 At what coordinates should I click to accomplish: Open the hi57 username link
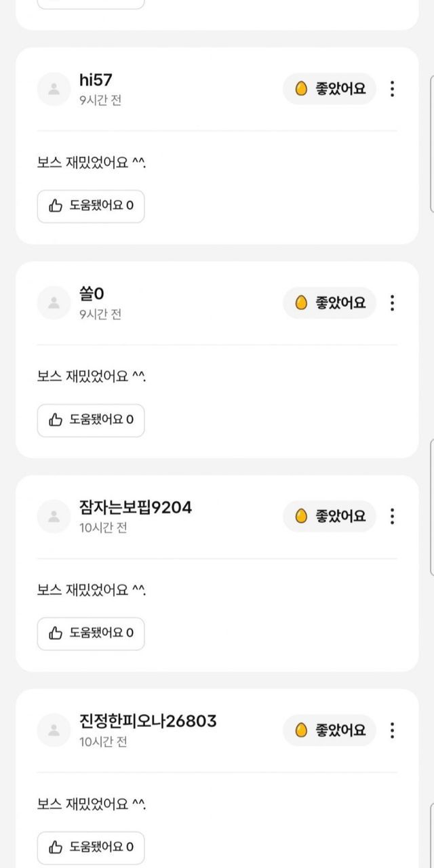(x=96, y=80)
